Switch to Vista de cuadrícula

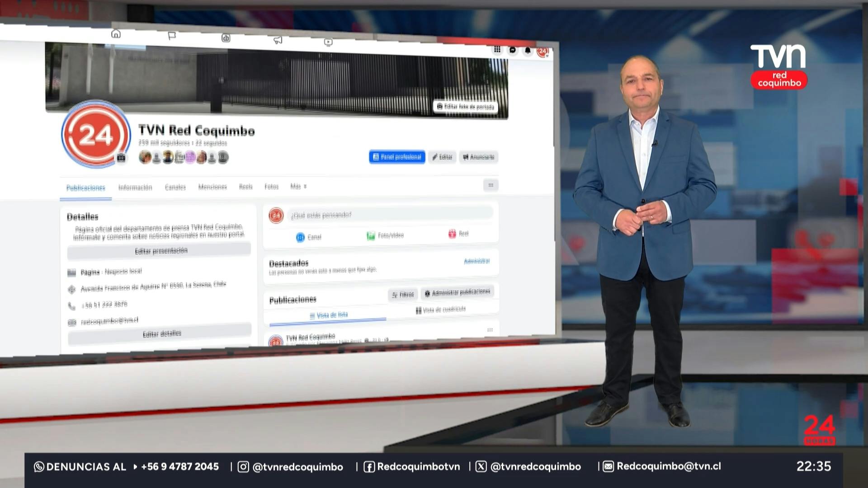(x=441, y=310)
